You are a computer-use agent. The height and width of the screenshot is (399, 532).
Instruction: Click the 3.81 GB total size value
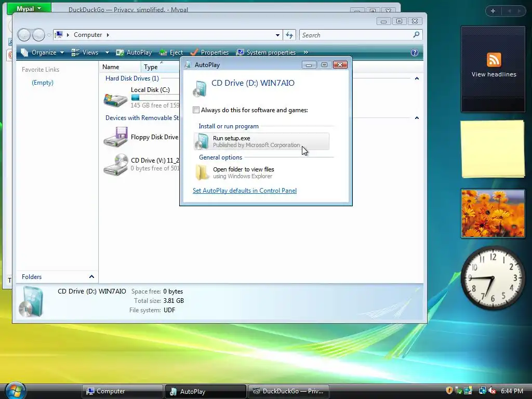174,301
